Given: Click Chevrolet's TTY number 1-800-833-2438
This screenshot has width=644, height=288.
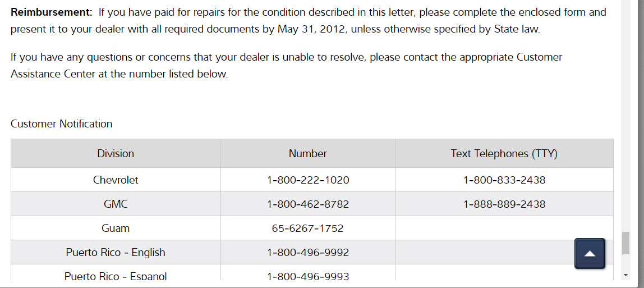Looking at the screenshot, I should pyautogui.click(x=504, y=180).
